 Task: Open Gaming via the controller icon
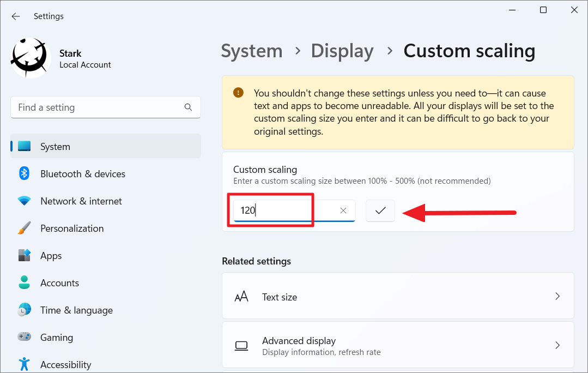(24, 337)
